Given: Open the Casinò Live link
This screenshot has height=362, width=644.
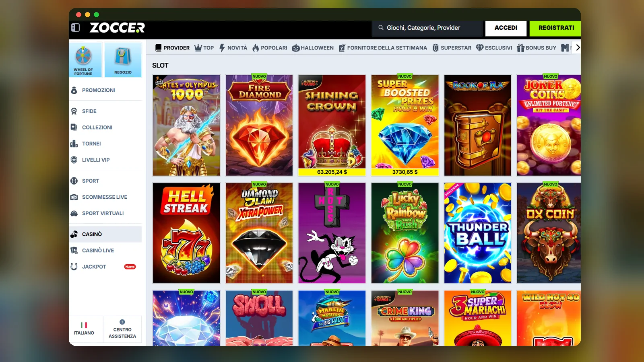Looking at the screenshot, I should (x=98, y=250).
